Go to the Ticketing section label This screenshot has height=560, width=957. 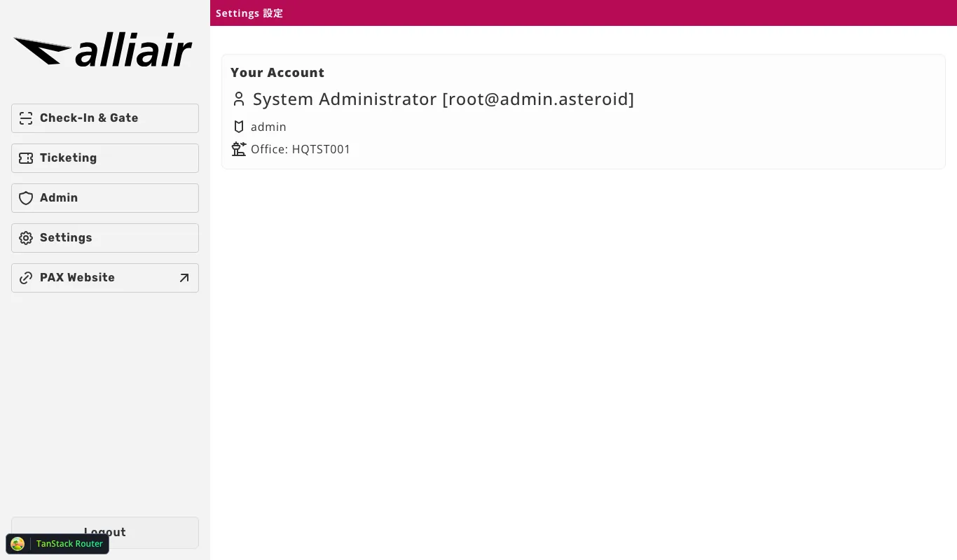pos(68,158)
